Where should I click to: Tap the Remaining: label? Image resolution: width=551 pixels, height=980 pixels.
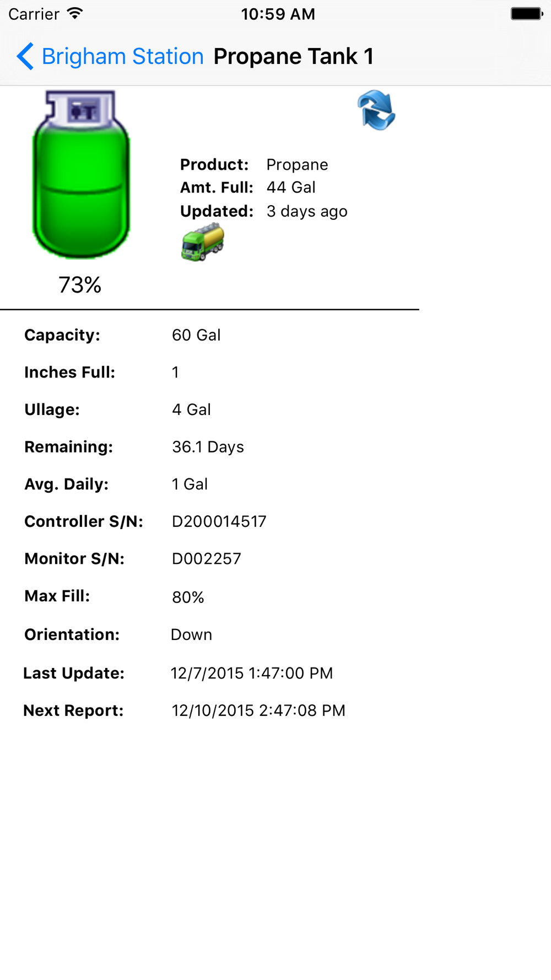coord(69,447)
